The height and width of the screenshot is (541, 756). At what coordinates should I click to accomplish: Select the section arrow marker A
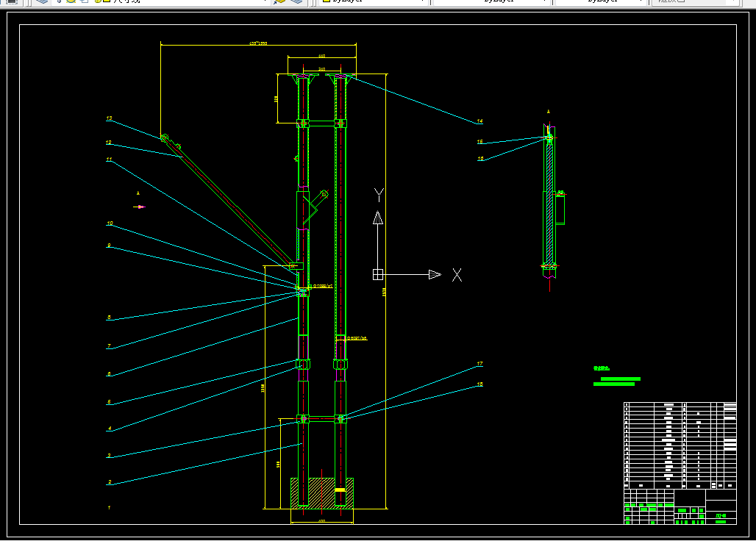pyautogui.click(x=139, y=207)
